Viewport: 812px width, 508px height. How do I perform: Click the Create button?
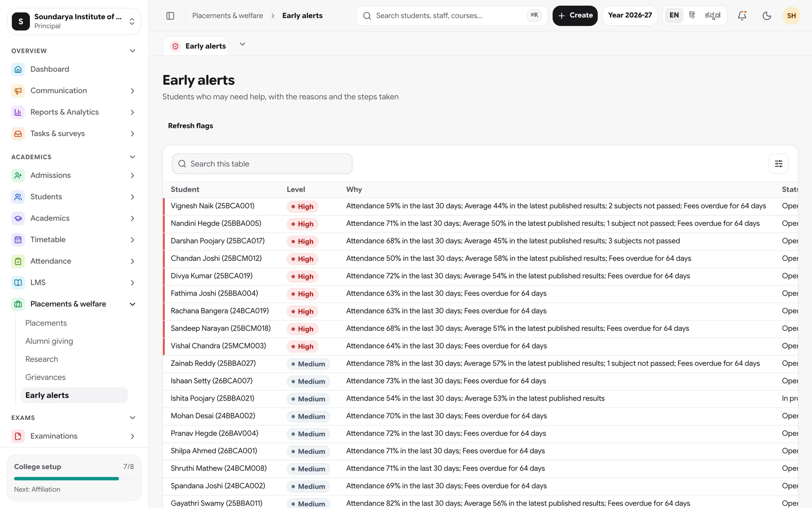click(x=575, y=16)
